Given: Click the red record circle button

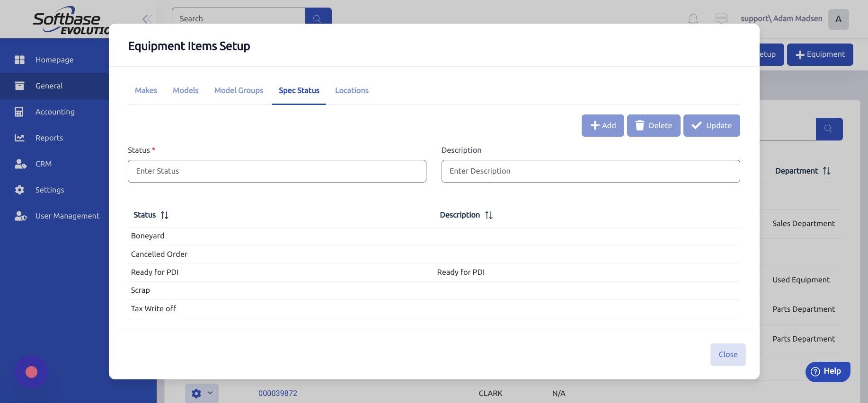Looking at the screenshot, I should (31, 372).
